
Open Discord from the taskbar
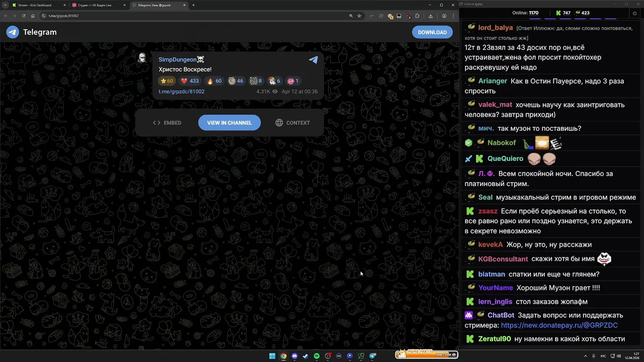(x=294, y=356)
